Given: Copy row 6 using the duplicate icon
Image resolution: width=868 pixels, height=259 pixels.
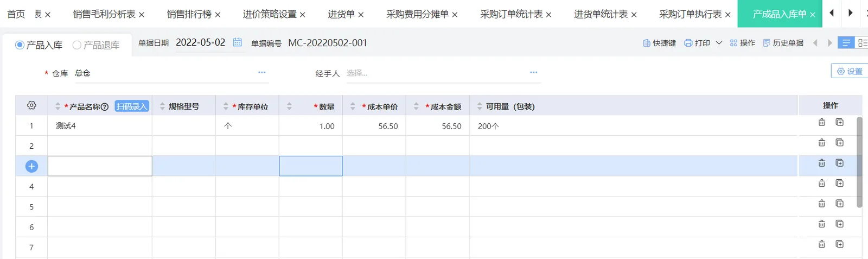Looking at the screenshot, I should (839, 224).
